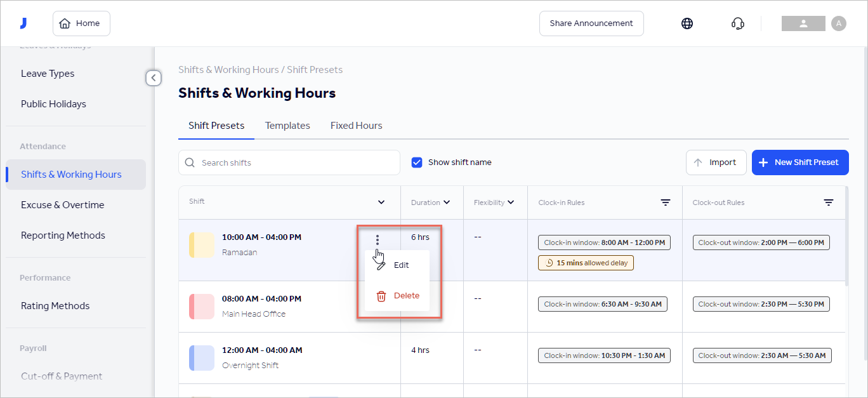
Task: Collapse the sidebar with the chevron arrow
Action: point(154,77)
